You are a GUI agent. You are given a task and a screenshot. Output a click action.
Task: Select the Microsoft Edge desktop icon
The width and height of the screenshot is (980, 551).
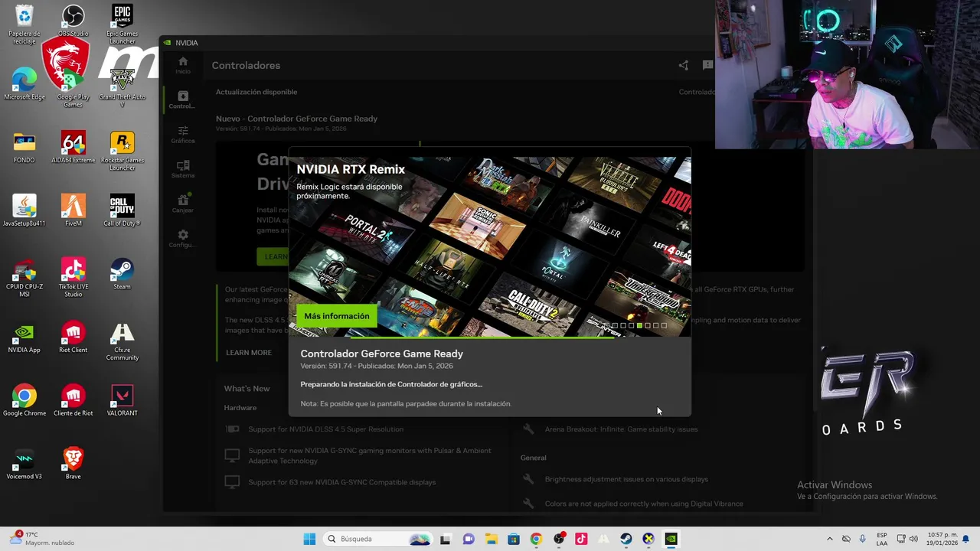pyautogui.click(x=24, y=84)
